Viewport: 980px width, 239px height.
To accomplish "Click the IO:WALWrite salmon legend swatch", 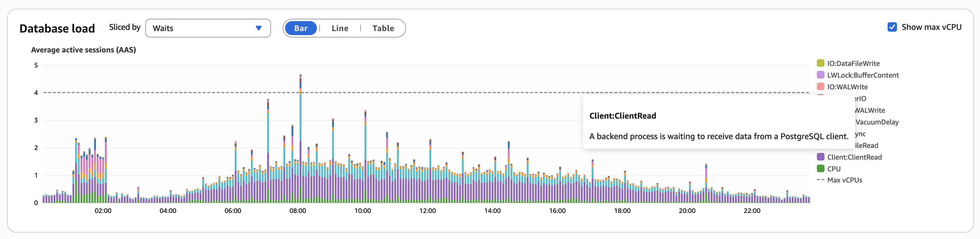I will click(820, 87).
